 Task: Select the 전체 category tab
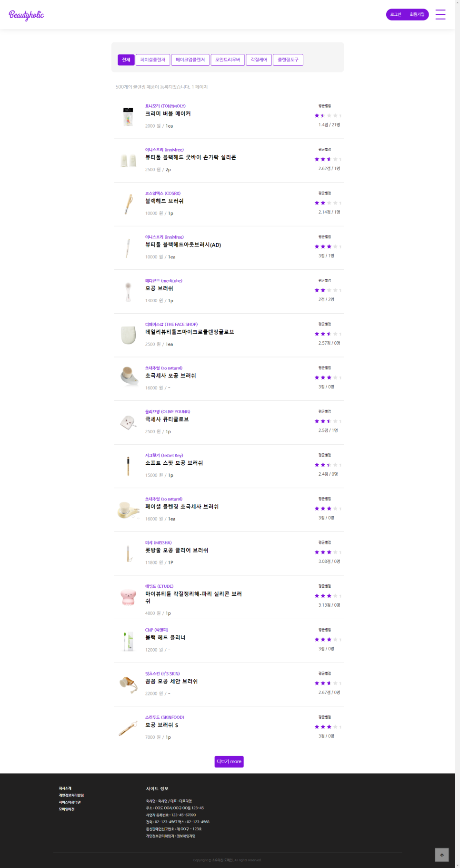click(126, 60)
